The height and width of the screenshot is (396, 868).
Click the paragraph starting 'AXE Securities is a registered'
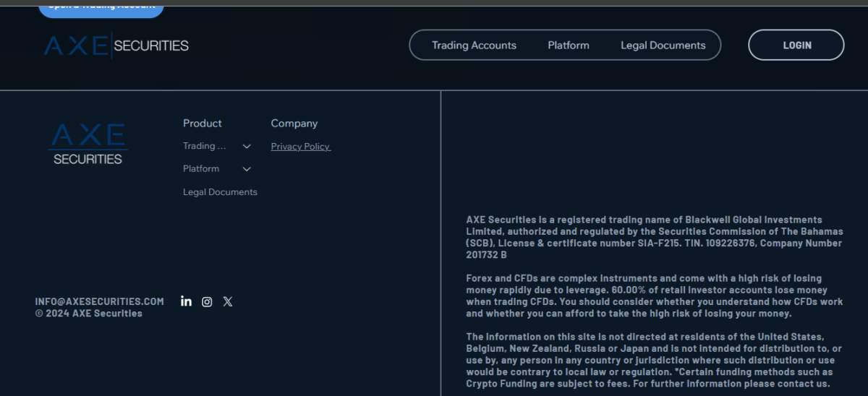pyautogui.click(x=655, y=237)
